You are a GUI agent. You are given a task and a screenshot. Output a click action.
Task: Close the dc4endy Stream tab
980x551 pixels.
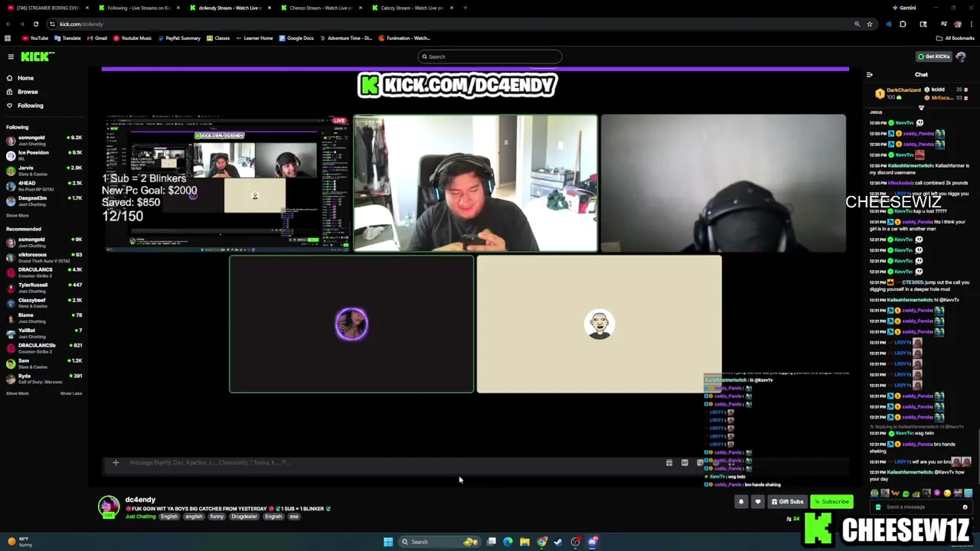click(269, 8)
